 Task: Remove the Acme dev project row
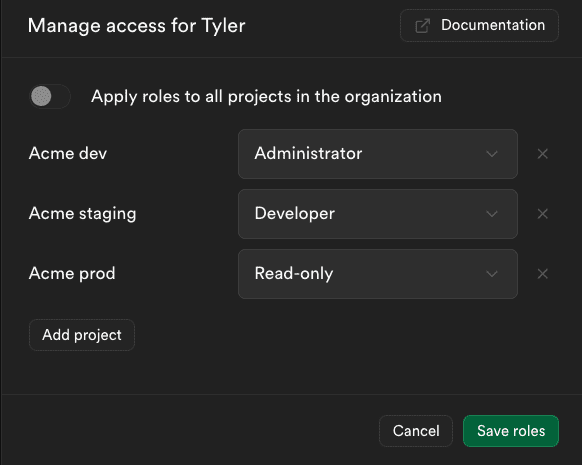click(x=543, y=154)
